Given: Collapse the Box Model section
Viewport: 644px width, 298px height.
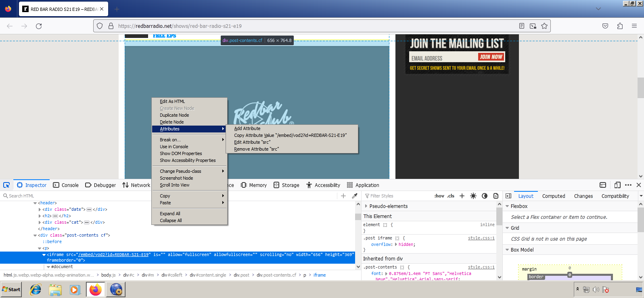Looking at the screenshot, I should (507, 250).
